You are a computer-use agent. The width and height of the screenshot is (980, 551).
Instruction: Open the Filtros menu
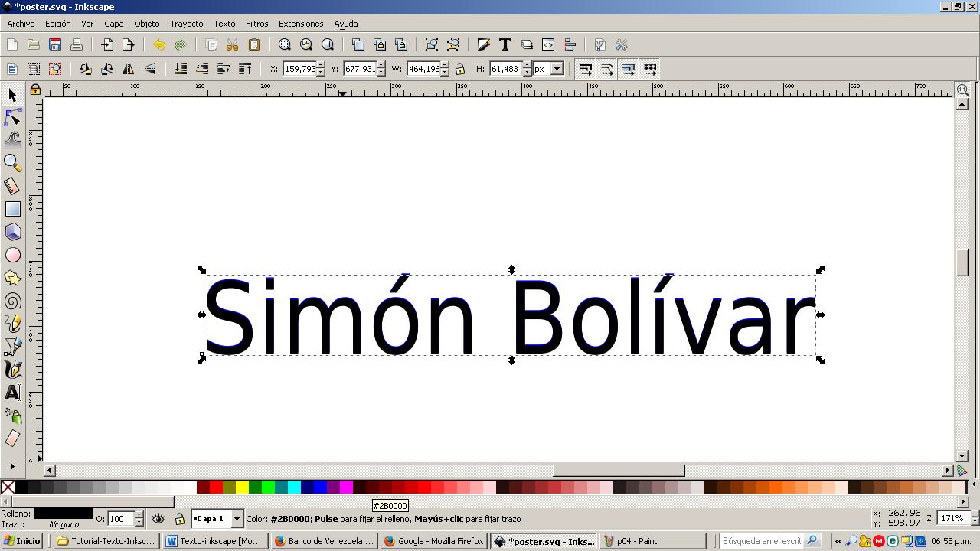[x=256, y=24]
